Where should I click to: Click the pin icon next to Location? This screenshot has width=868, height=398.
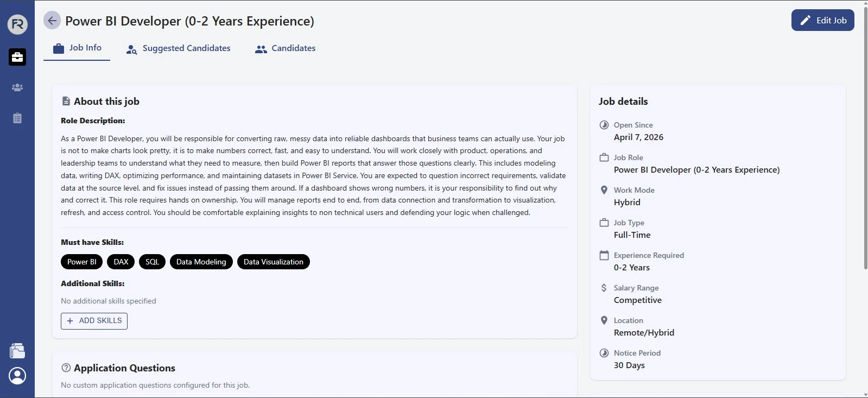point(604,320)
